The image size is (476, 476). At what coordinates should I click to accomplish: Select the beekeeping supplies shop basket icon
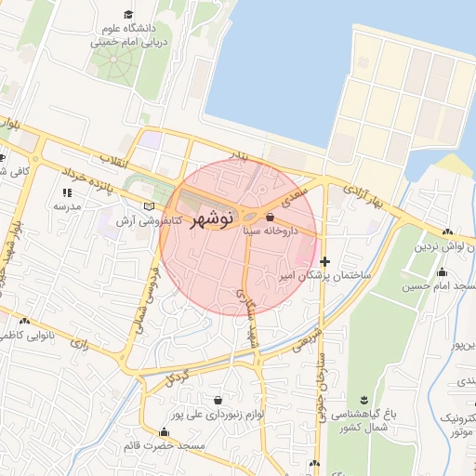(x=218, y=400)
